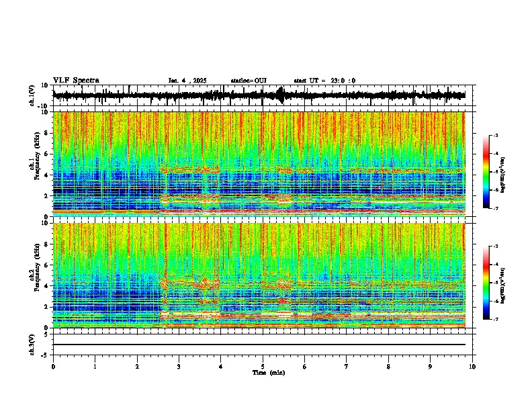Click the "6" kHz tick on ch.2 frequency axis
The height and width of the screenshot is (411, 532).
(x=47, y=265)
